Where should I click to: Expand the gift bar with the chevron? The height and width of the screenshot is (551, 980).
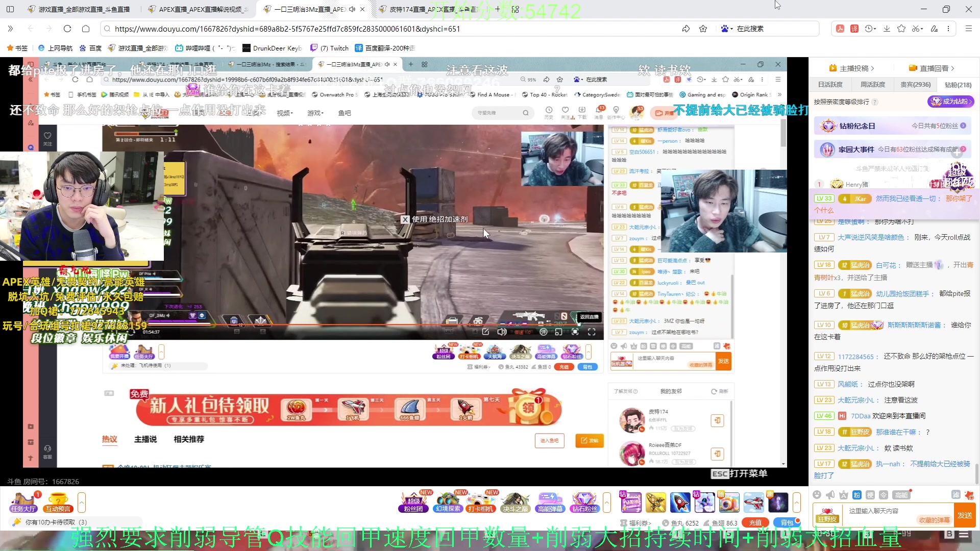coord(607,503)
